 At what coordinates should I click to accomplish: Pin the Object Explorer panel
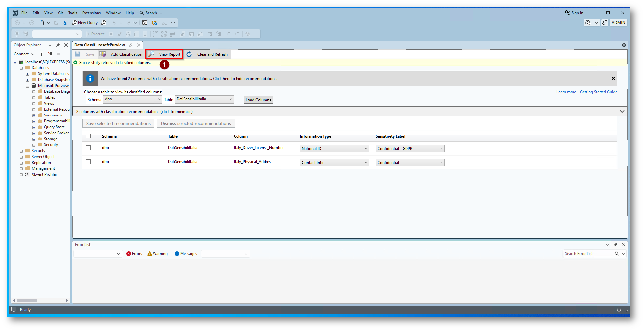click(x=58, y=45)
